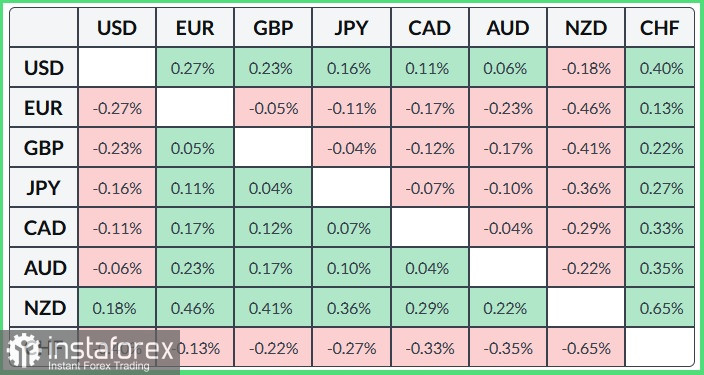Image resolution: width=704 pixels, height=375 pixels.
Task: Select the GBP/EUR 0.05% cell
Action: pos(195,148)
